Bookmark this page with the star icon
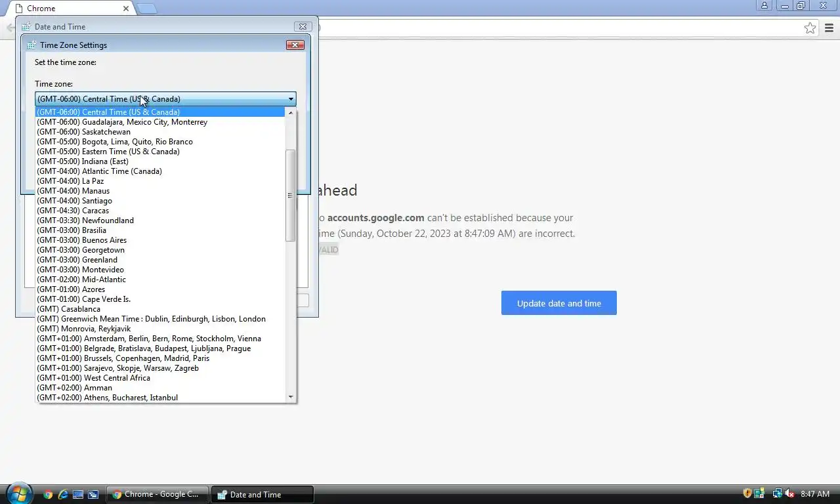 pyautogui.click(x=810, y=28)
